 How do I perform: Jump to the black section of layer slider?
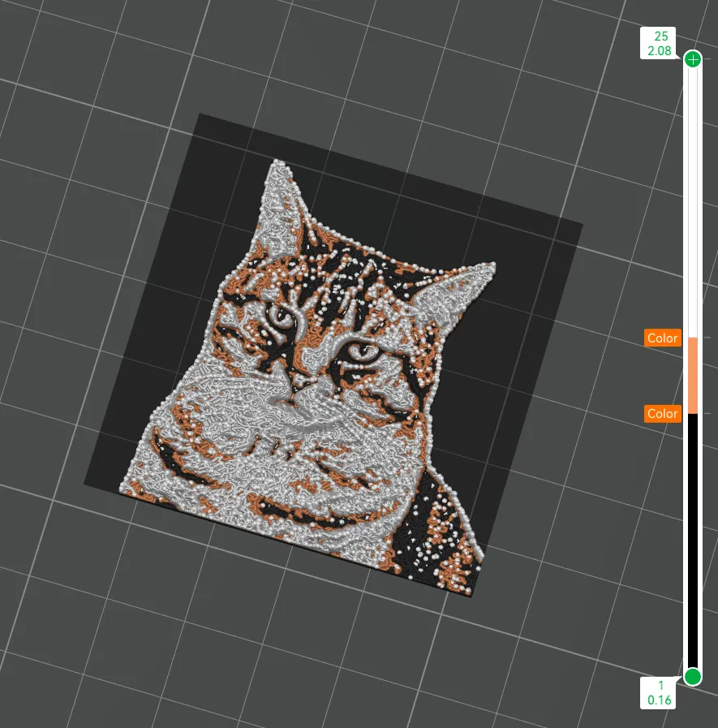pyautogui.click(x=693, y=541)
